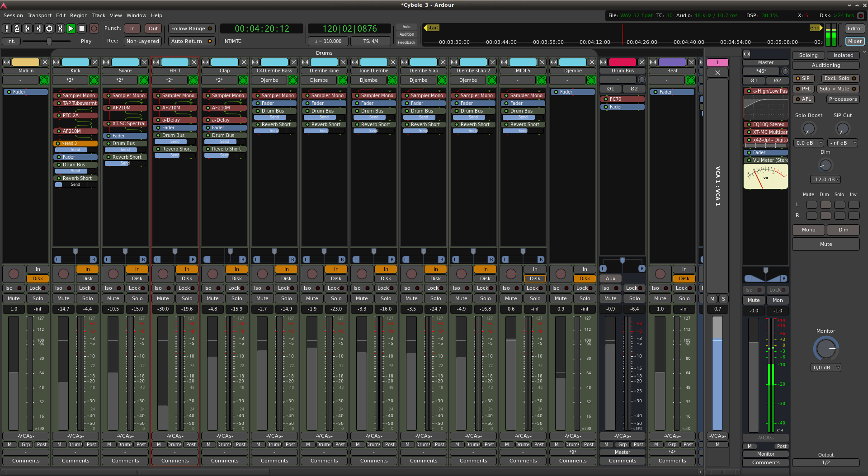868x476 pixels.
Task: Click the green Play transport button
Action: (71, 28)
